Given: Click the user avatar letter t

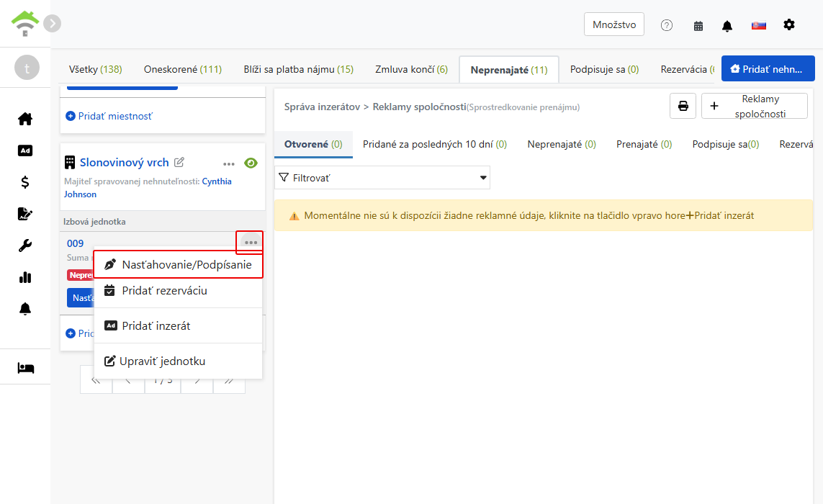Looking at the screenshot, I should pyautogui.click(x=27, y=68).
